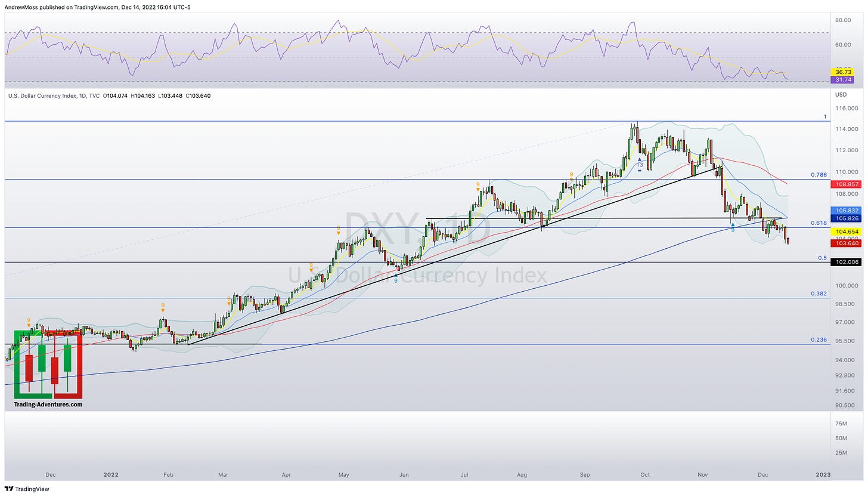Select the high value H104.163

[x=144, y=95]
